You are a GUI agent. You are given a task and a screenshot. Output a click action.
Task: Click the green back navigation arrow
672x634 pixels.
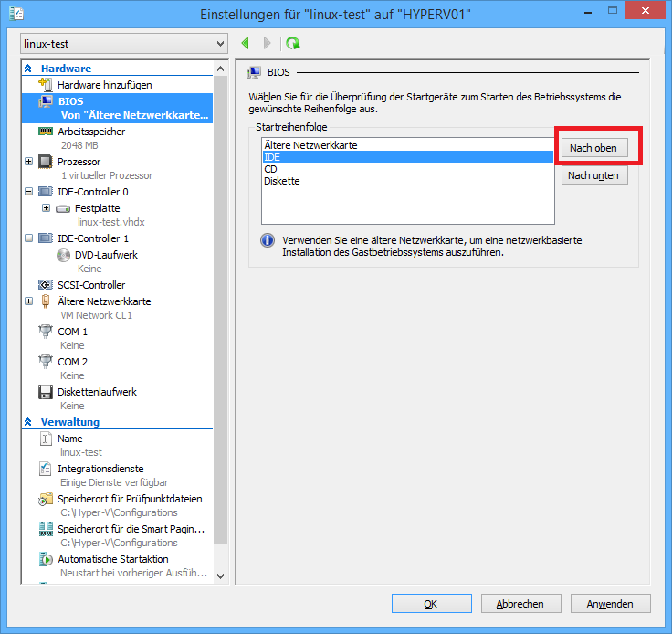click(245, 43)
